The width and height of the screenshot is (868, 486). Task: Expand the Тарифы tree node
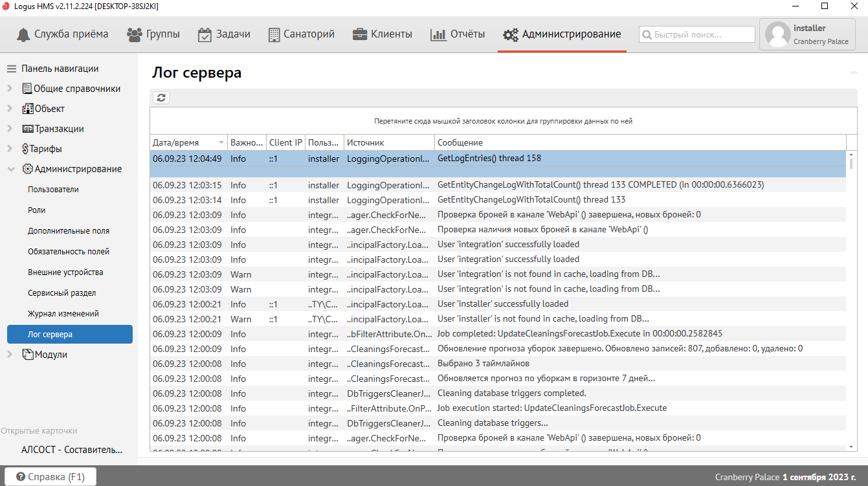pos(10,149)
